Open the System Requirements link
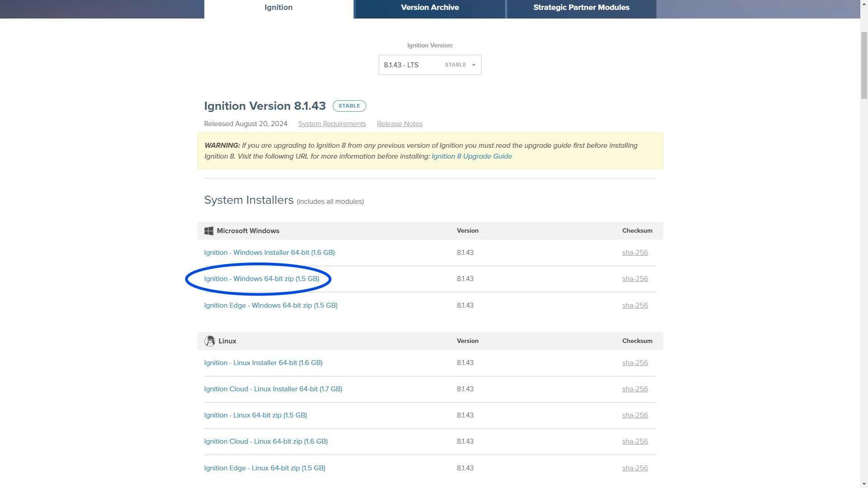Screen dimensions: 868x488 pos(332,124)
